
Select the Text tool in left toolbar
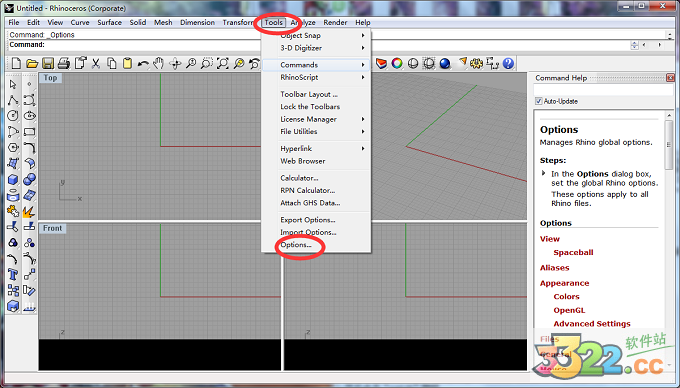(13, 274)
